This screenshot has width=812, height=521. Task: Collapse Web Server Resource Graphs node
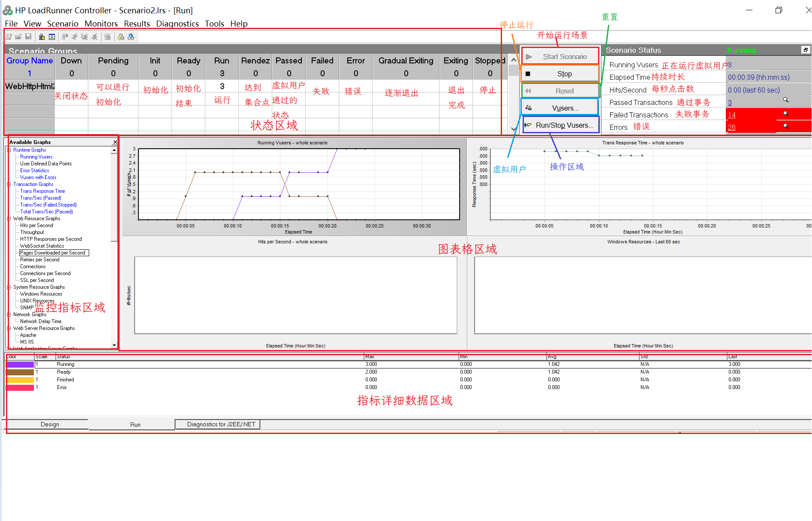click(x=9, y=328)
